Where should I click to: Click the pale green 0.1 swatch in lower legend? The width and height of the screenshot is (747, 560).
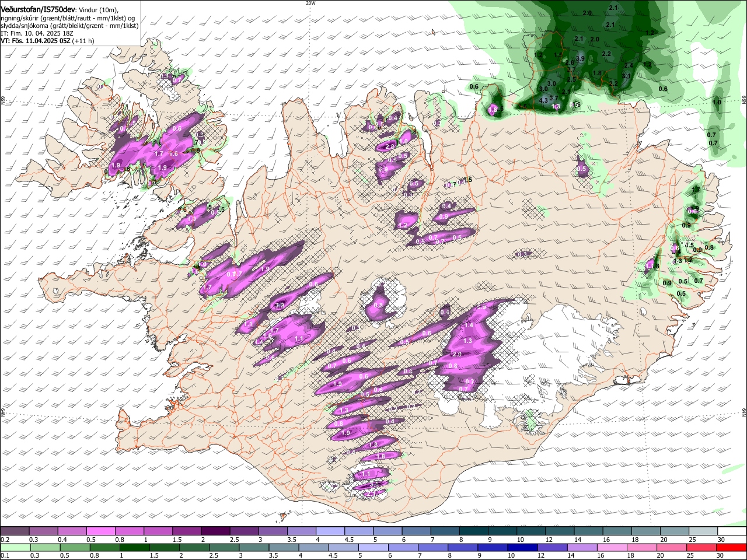click(x=15, y=548)
